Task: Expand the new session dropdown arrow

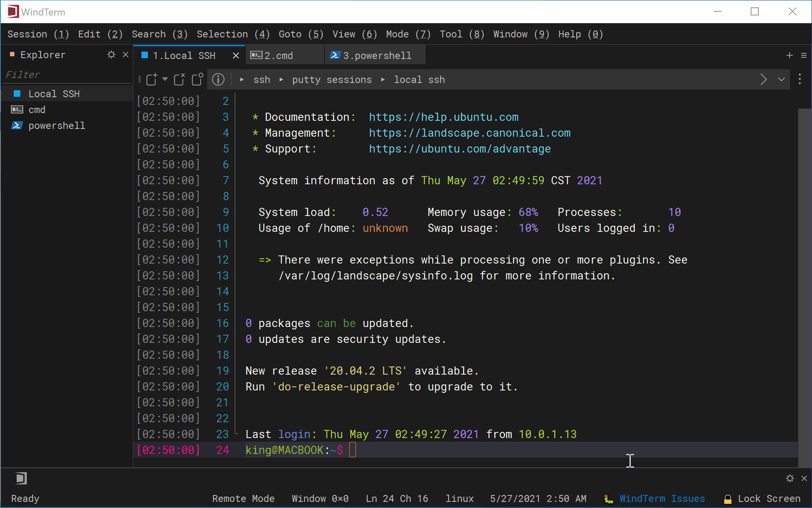Action: pyautogui.click(x=165, y=79)
